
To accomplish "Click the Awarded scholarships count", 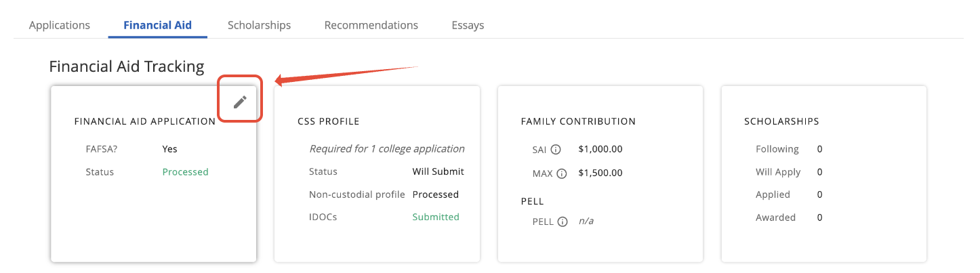I will tap(819, 218).
